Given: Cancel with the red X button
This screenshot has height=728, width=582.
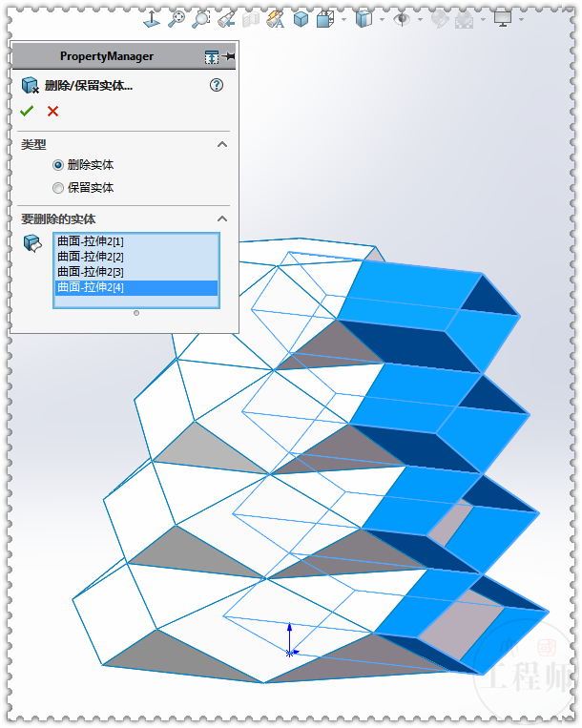Looking at the screenshot, I should (x=52, y=111).
